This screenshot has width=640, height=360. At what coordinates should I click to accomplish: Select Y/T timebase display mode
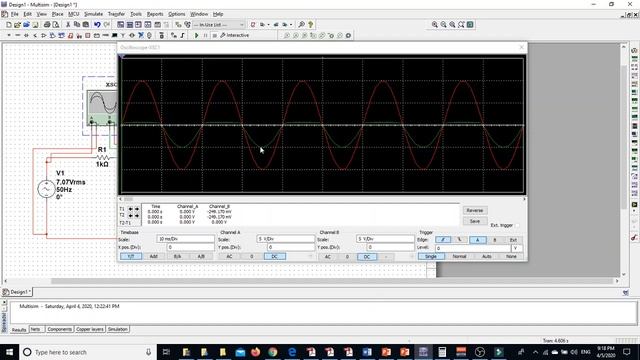point(131,256)
